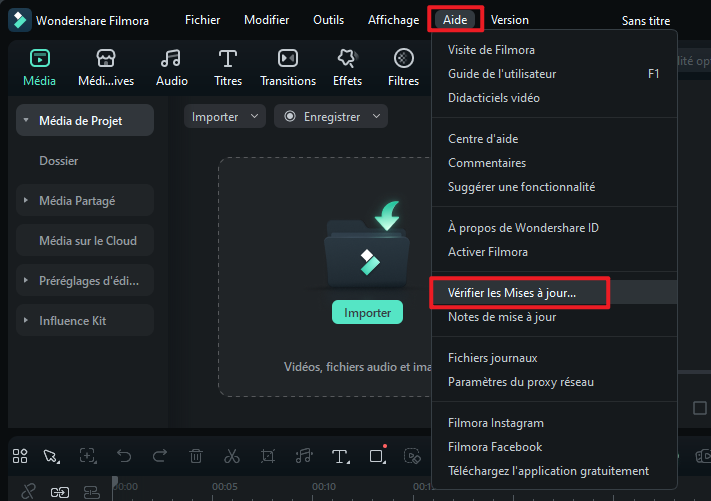711x501 pixels.
Task: Open Paramètres du proxy réseau
Action: click(554, 382)
